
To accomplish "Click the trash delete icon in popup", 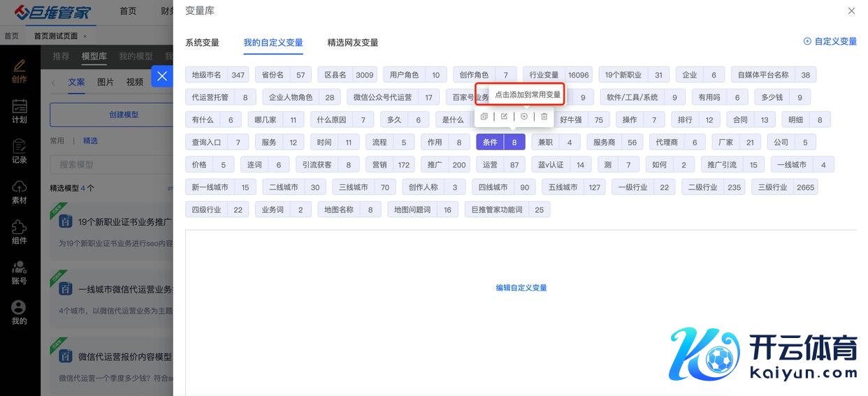I will click(x=544, y=117).
